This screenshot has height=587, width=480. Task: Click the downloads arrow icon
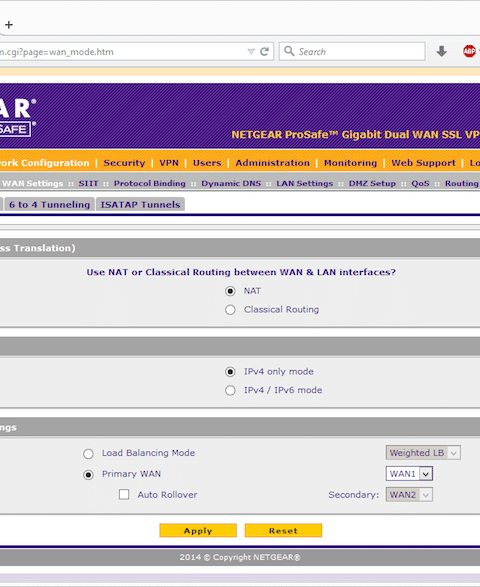441,51
